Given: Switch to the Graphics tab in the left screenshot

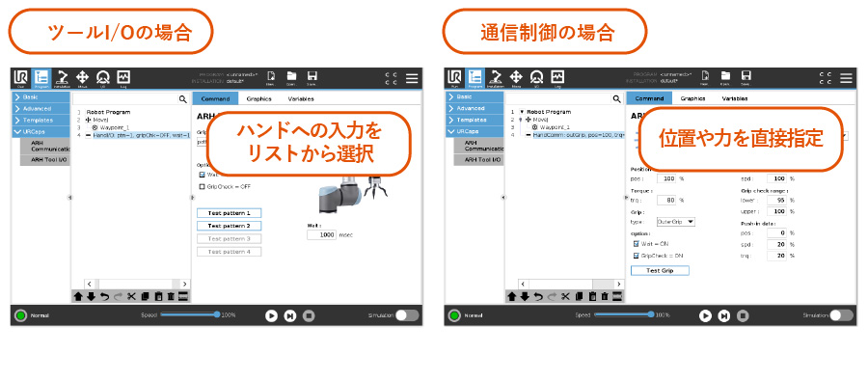Looking at the screenshot, I should click(259, 98).
